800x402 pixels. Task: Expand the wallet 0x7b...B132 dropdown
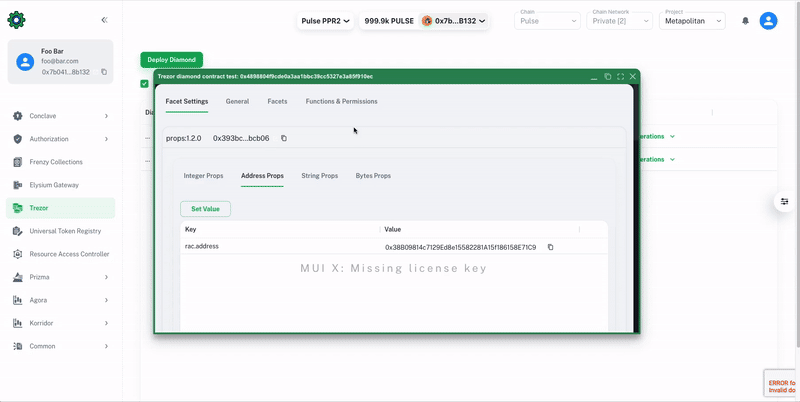point(454,21)
